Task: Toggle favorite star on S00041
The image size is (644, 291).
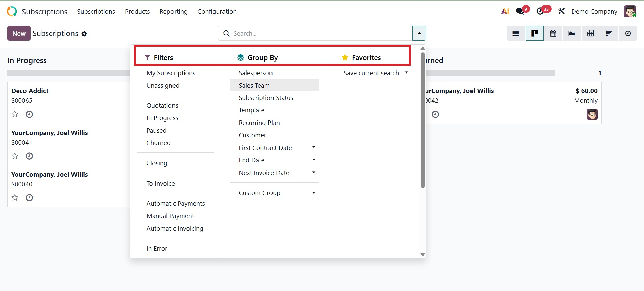Action: 15,156
